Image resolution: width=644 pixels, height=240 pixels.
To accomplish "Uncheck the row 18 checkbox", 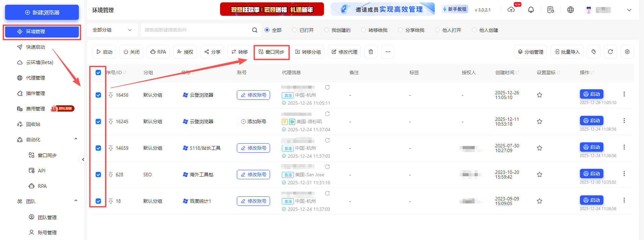I will tap(98, 201).
